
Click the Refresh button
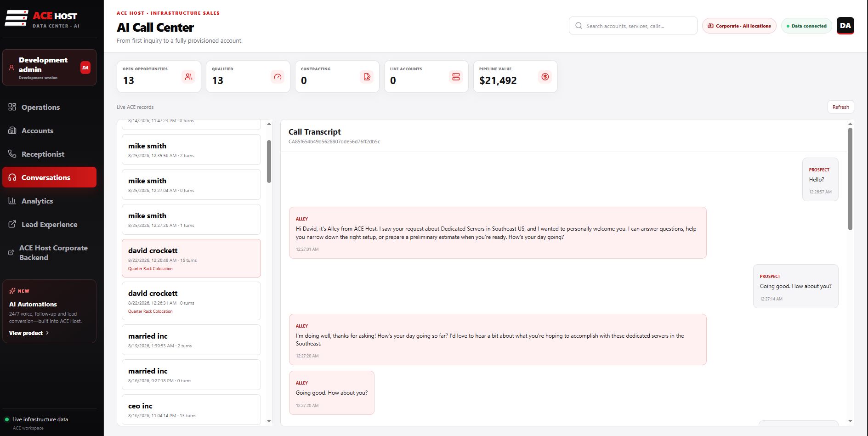(841, 107)
